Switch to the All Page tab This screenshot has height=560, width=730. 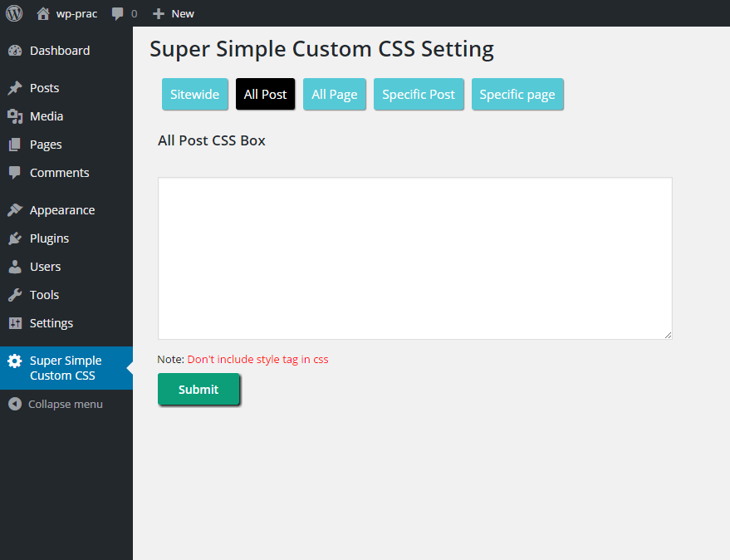coord(335,94)
